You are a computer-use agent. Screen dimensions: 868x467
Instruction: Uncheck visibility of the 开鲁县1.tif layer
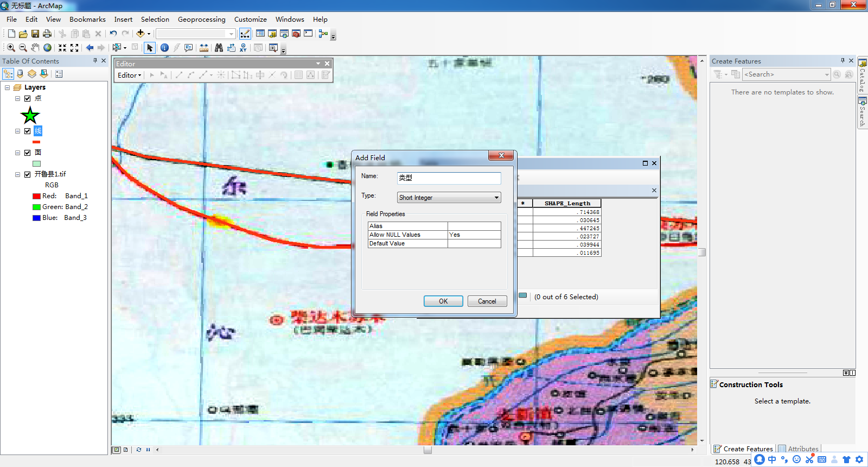[x=27, y=174]
